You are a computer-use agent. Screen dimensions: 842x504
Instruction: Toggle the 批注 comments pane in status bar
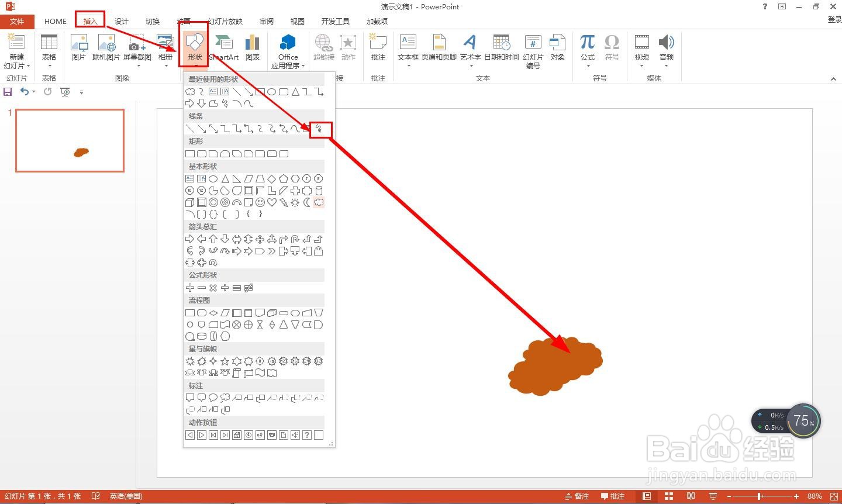[x=613, y=496]
